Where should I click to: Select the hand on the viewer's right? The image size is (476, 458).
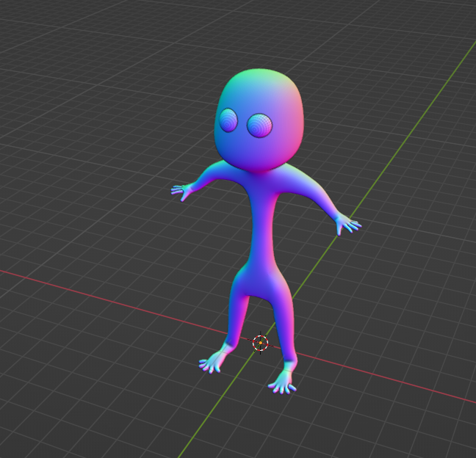point(345,223)
